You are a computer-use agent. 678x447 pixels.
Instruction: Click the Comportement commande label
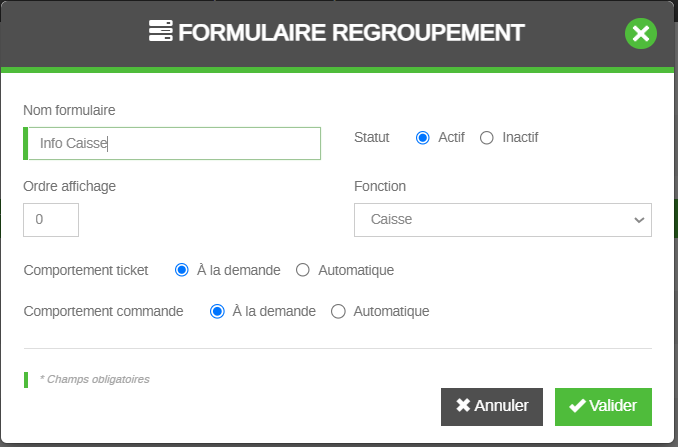104,311
